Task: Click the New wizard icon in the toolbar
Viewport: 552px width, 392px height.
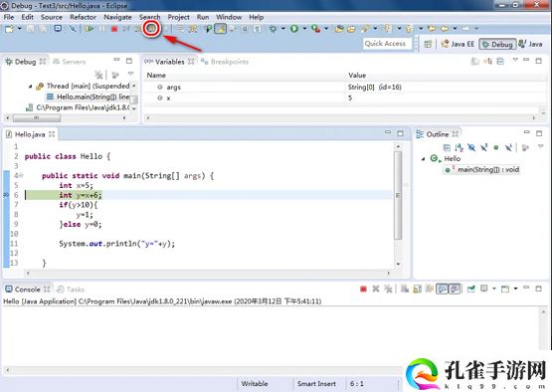Action: point(9,29)
